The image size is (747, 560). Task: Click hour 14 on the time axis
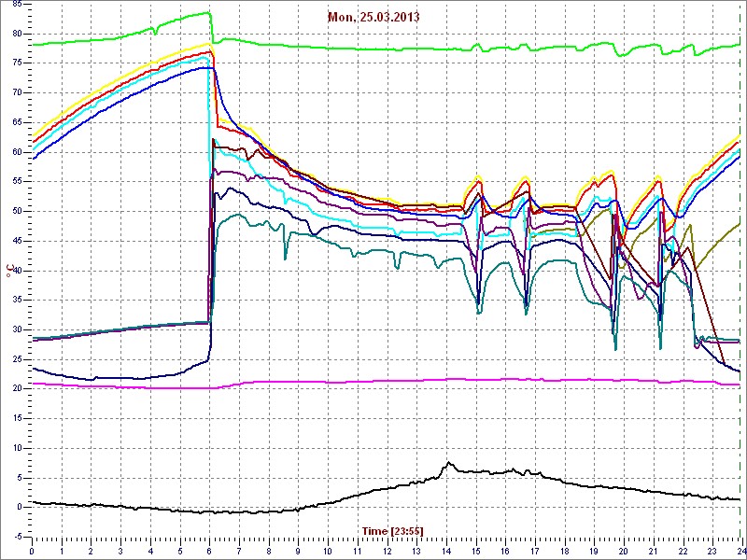coord(446,551)
